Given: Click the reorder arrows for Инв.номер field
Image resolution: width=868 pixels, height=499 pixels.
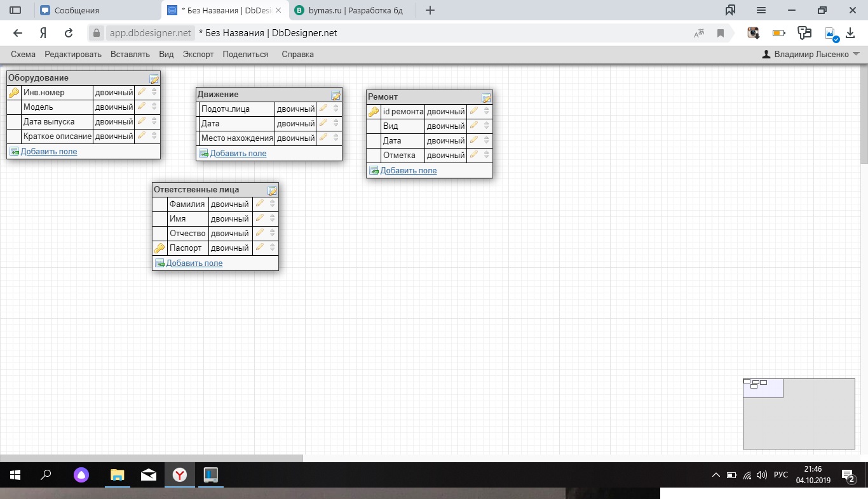Looking at the screenshot, I should click(154, 92).
